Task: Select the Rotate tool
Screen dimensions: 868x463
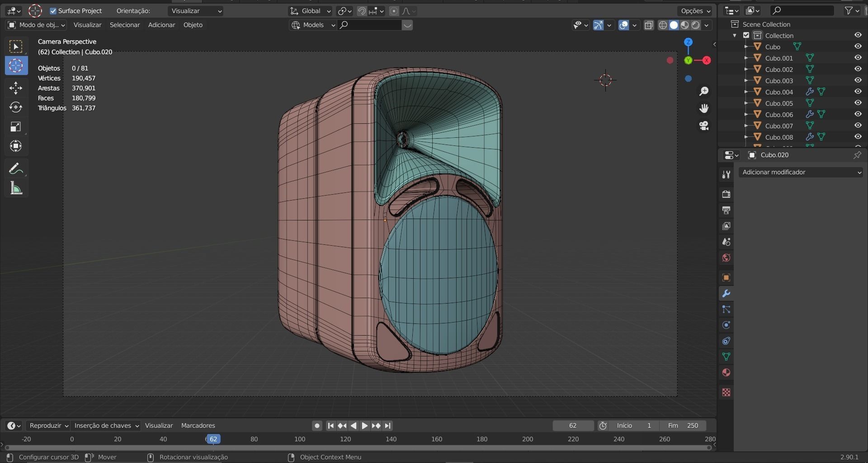Action: 16,107
